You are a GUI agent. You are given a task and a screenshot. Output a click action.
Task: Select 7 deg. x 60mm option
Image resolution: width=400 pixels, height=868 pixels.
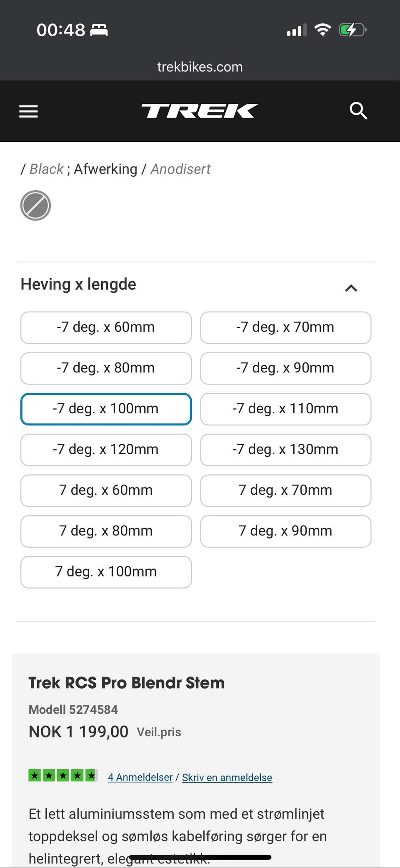point(106,491)
